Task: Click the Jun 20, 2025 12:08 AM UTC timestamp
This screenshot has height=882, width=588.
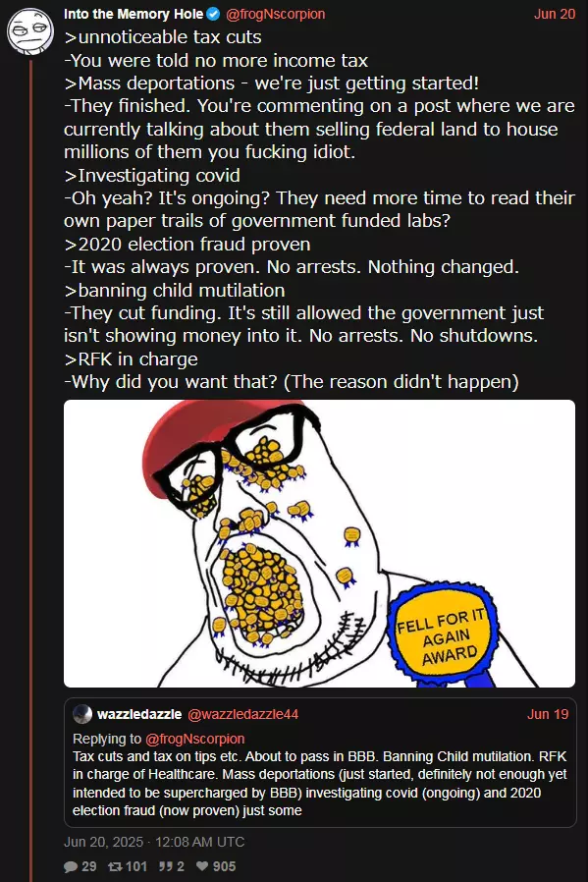Action: (x=154, y=842)
